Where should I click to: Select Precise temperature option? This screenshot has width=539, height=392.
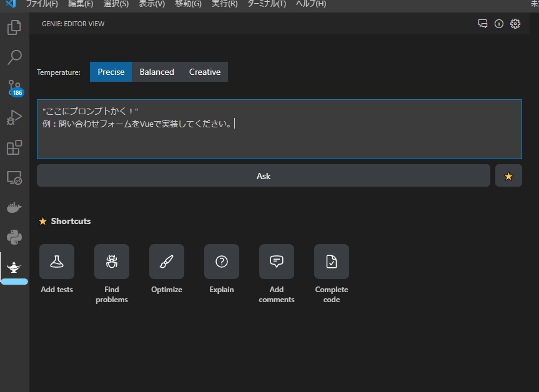tap(111, 72)
